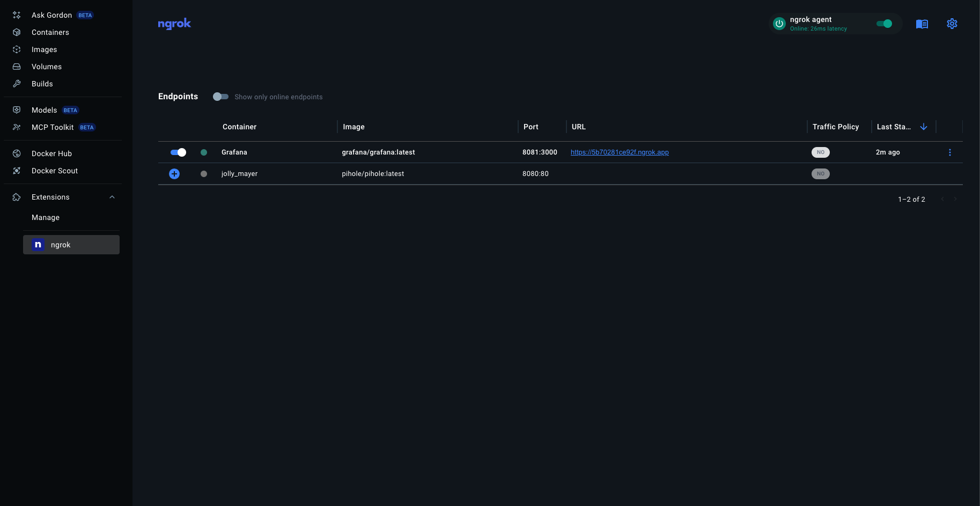Click the MCP Toolkit icon
Image resolution: width=980 pixels, height=506 pixels.
17,127
